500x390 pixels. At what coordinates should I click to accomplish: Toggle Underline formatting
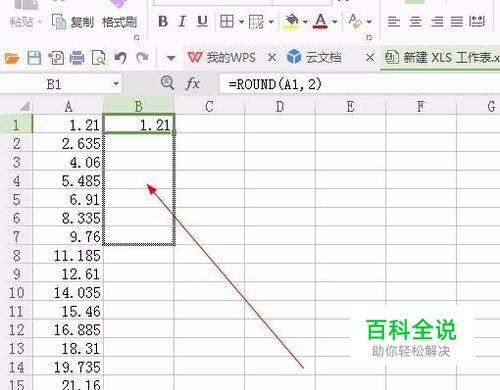(202, 22)
